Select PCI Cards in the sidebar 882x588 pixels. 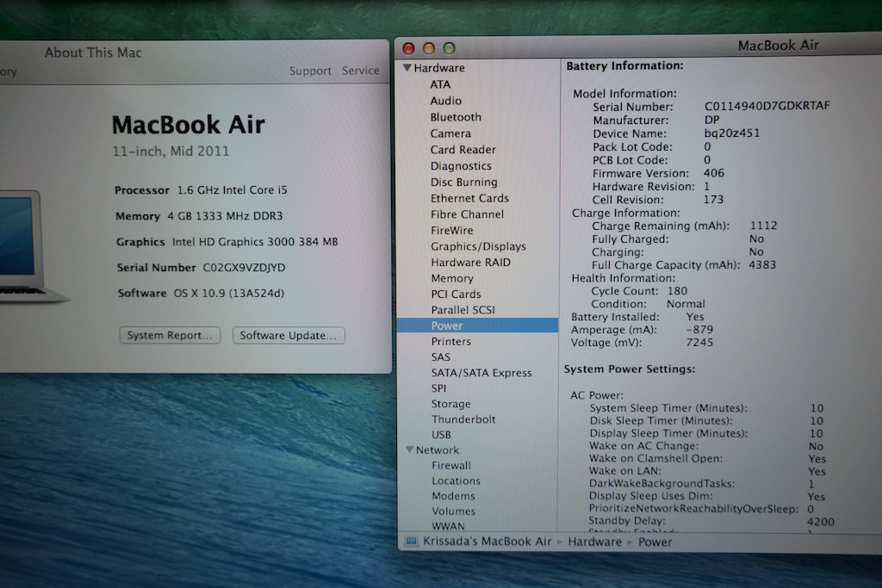pos(456,294)
